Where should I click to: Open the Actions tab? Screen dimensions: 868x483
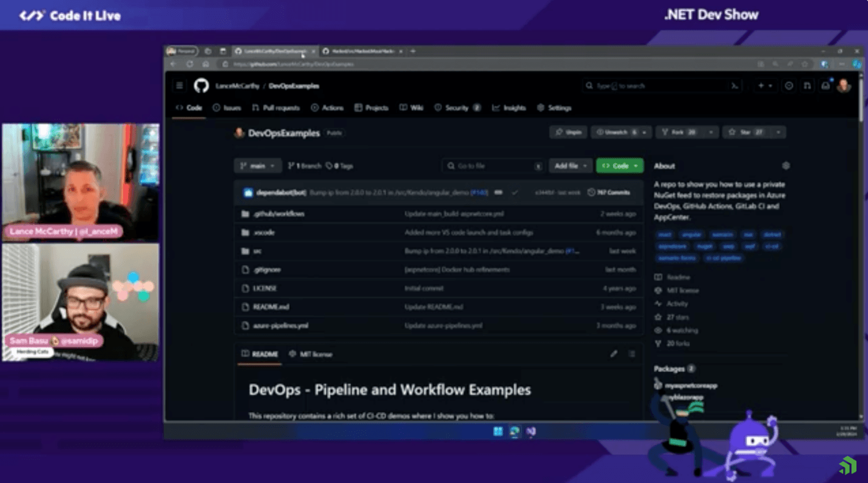point(327,107)
